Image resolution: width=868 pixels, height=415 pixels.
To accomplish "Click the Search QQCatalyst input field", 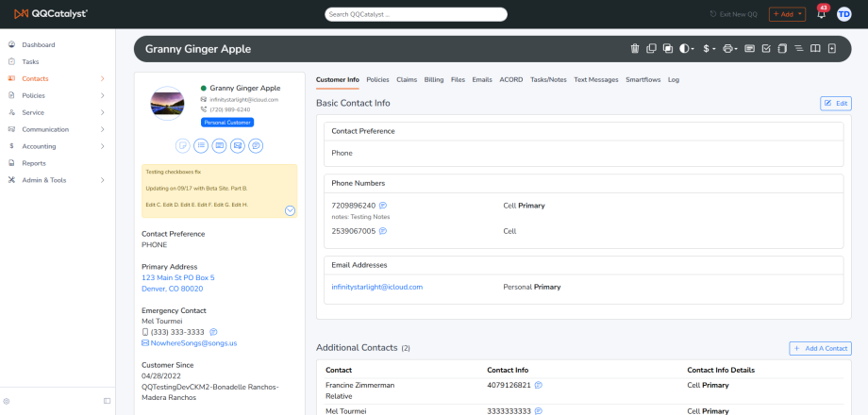I will [416, 14].
